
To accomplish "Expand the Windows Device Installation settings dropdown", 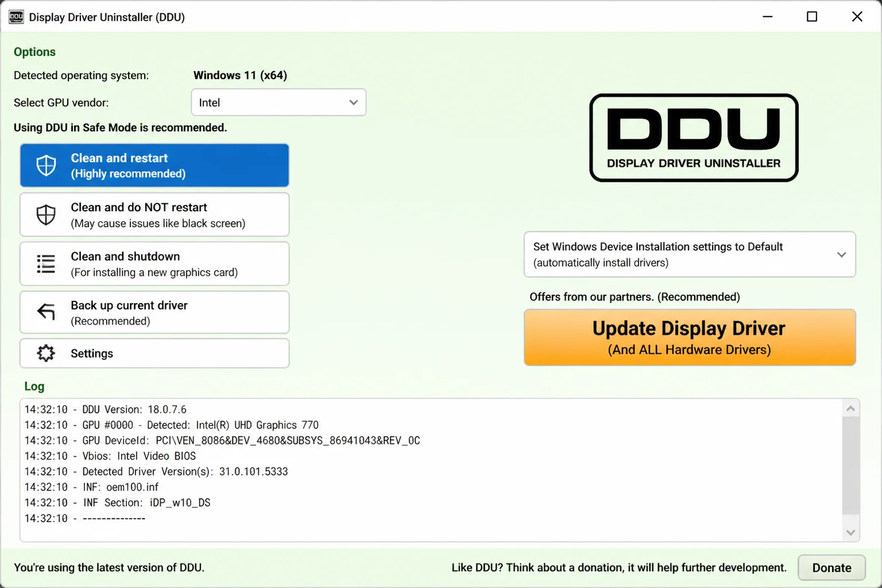I will [690, 254].
